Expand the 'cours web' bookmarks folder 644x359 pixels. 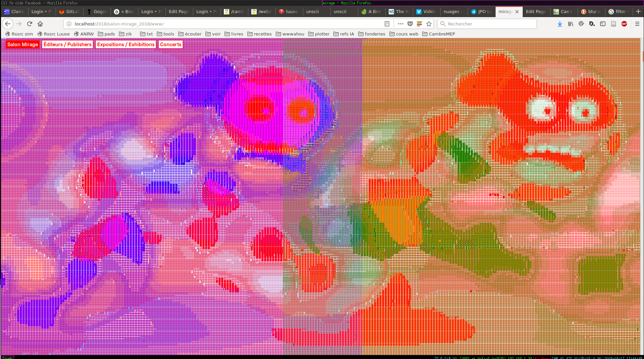coord(403,34)
